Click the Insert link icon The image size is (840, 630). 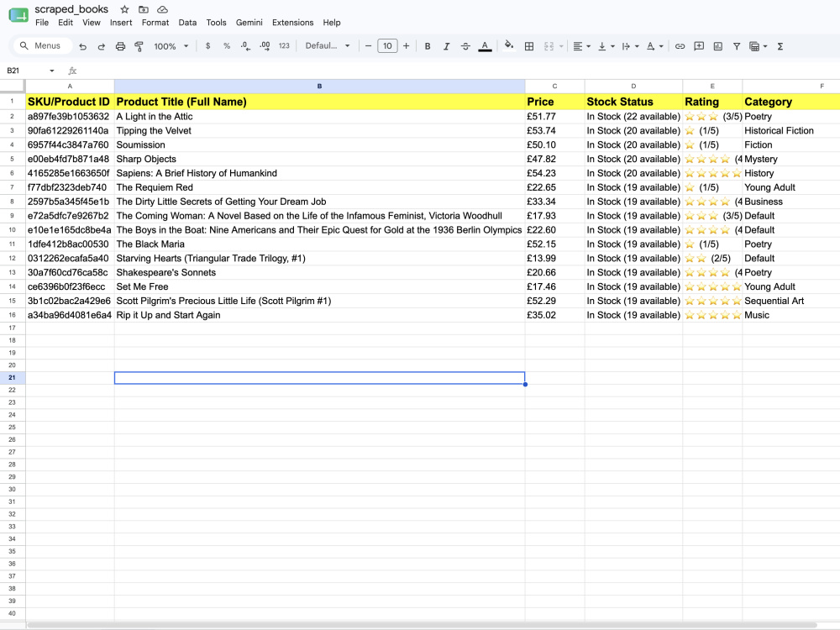tap(680, 46)
